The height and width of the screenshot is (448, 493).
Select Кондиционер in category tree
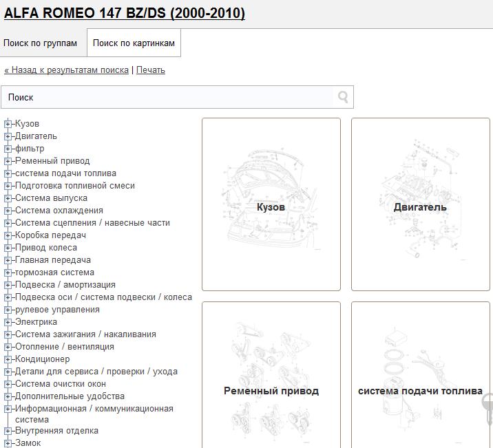(42, 359)
